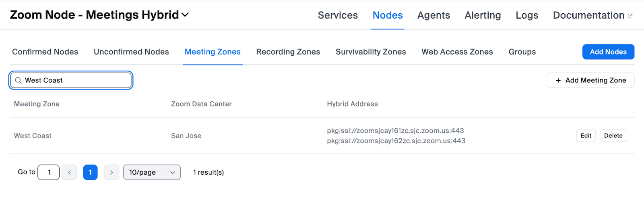This screenshot has width=644, height=213.
Task: Open the Agents section
Action: pos(433,15)
